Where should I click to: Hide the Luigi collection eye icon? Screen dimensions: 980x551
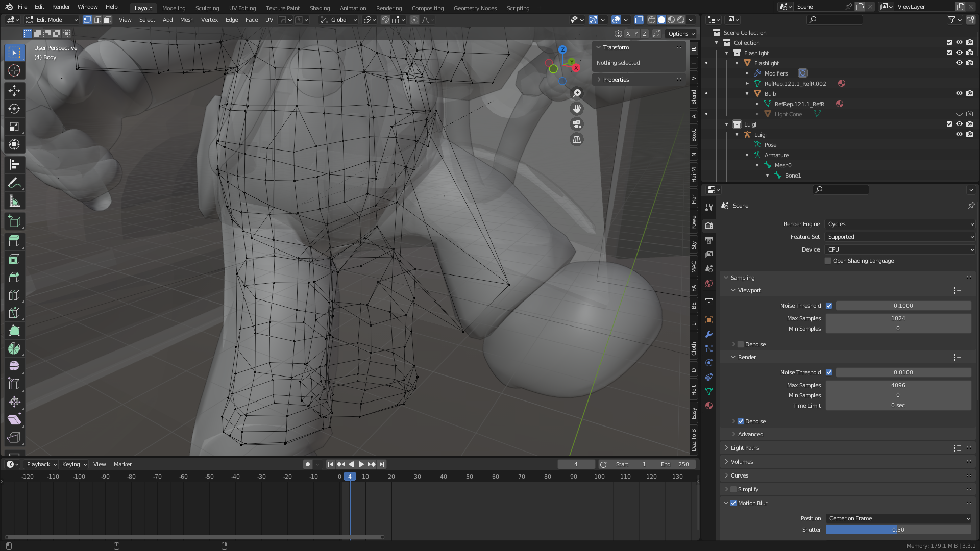point(959,124)
